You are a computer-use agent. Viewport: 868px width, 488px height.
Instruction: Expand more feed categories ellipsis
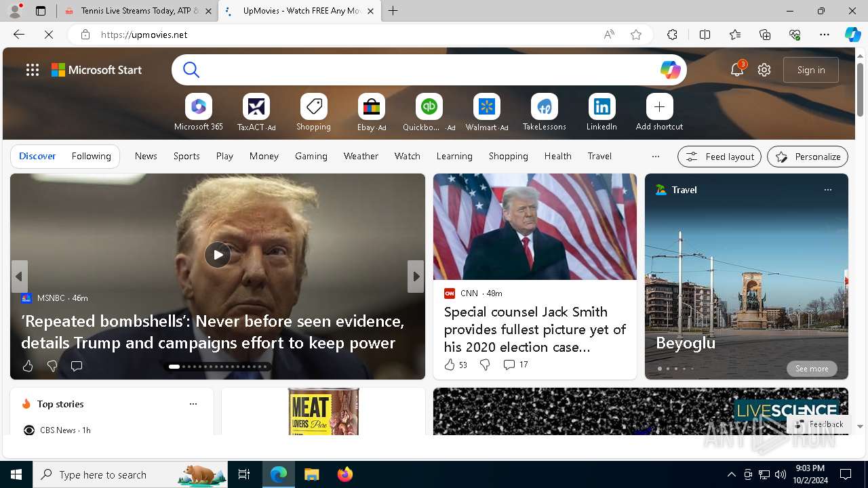coord(656,156)
